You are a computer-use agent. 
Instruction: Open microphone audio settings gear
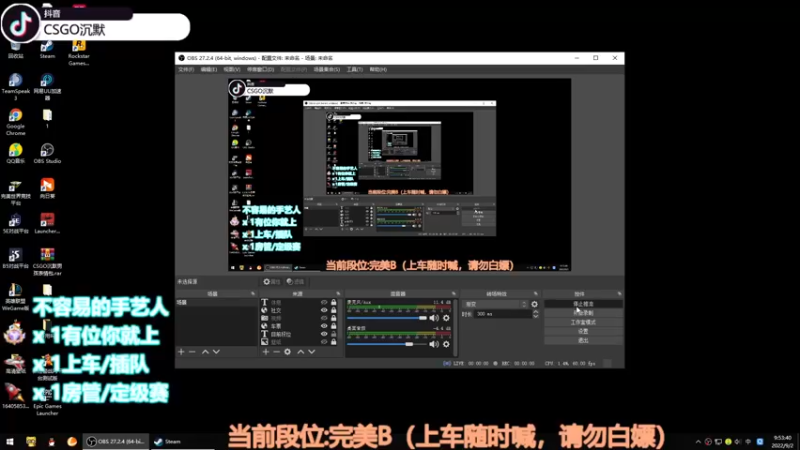tap(446, 318)
